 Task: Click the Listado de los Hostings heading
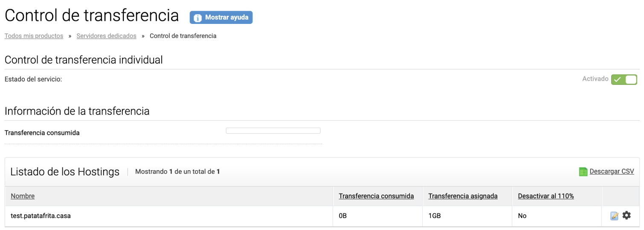tap(65, 172)
